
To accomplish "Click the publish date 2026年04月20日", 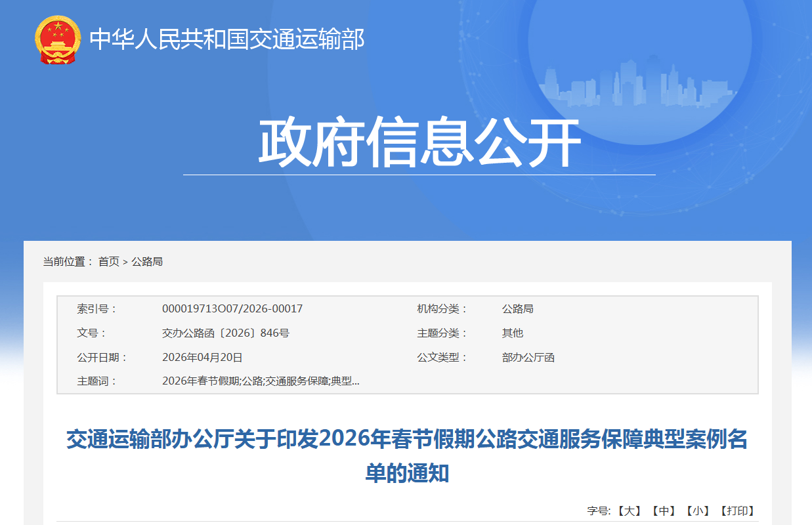I will click(202, 357).
